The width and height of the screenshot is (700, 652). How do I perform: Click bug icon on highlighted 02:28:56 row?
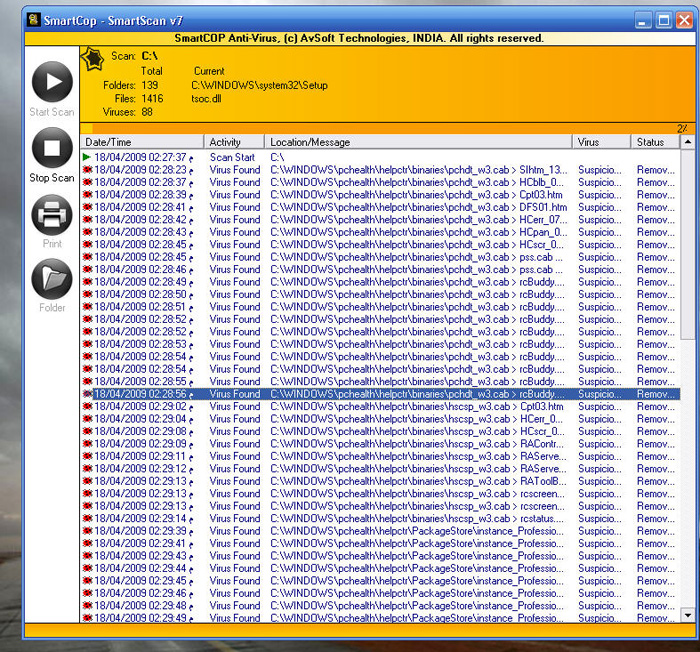pyautogui.click(x=87, y=394)
